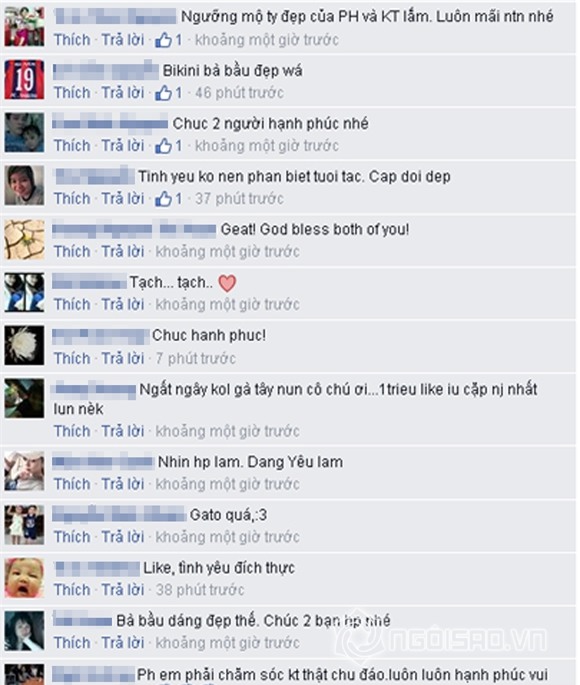Click the red heart emoji after "Tạch... tạch.."
580x685 pixels.
227,284
